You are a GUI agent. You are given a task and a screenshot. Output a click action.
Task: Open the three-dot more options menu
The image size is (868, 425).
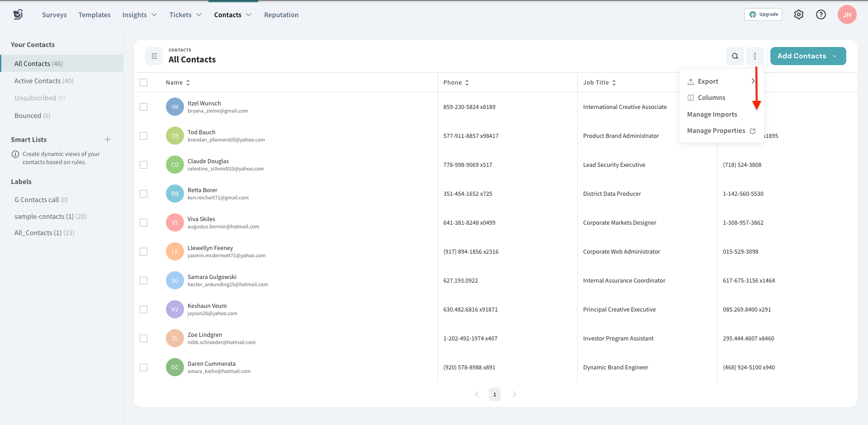[755, 56]
